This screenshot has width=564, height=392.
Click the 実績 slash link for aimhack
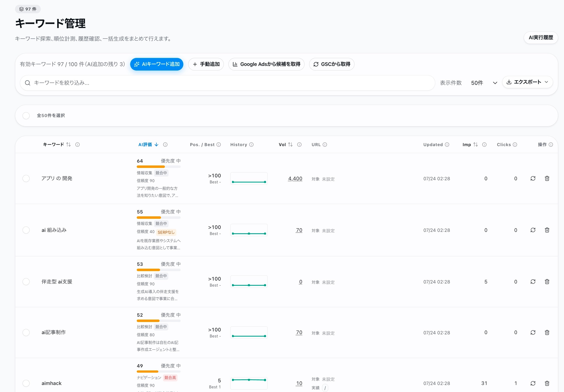[325, 388]
